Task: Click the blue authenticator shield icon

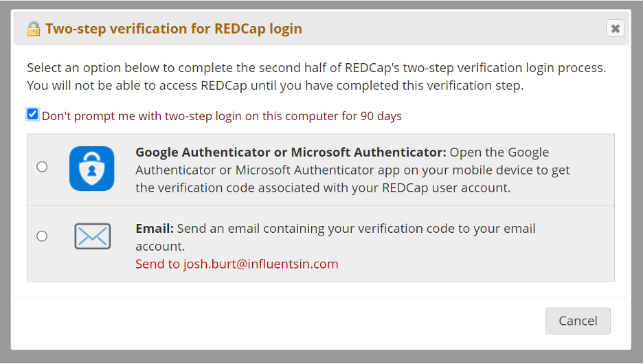Action: [92, 168]
